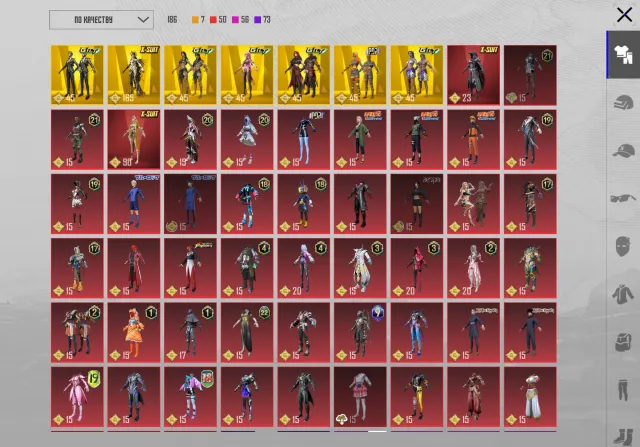Select the pink-haired gold Glory outfit
The image size is (640, 447).
tap(247, 75)
